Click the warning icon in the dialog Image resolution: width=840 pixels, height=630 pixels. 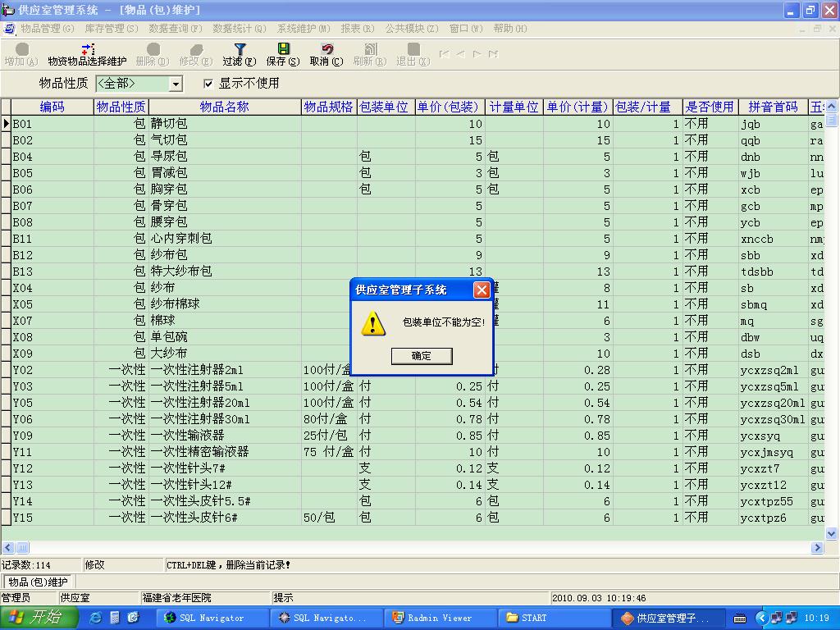click(373, 323)
